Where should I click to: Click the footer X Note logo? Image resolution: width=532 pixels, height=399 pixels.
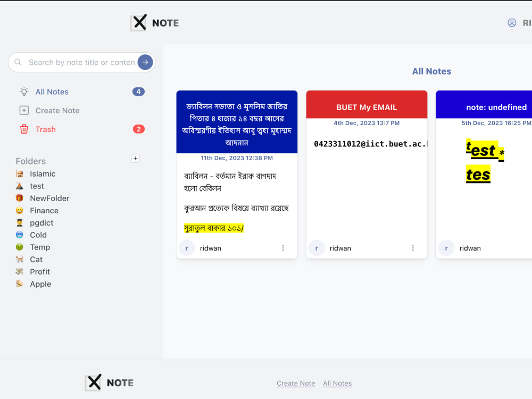pyautogui.click(x=109, y=383)
